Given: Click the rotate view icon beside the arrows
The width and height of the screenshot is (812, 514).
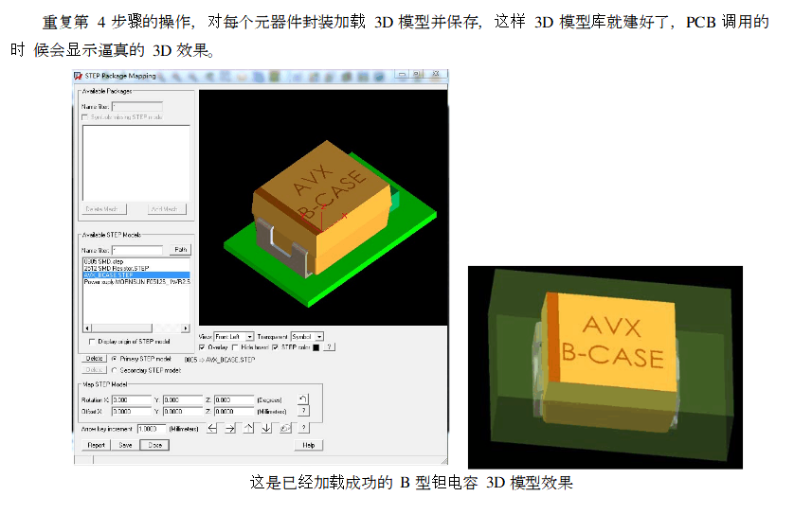Looking at the screenshot, I should (x=285, y=428).
